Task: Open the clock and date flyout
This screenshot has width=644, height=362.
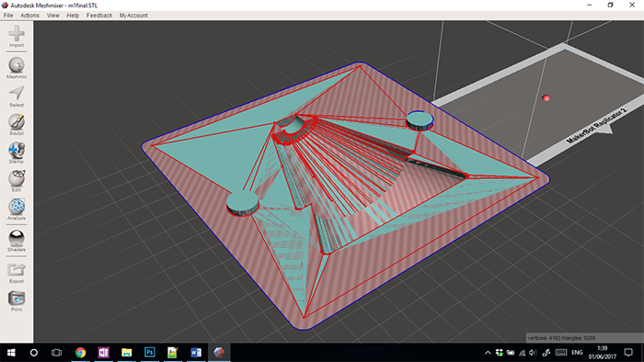Action: pos(602,353)
